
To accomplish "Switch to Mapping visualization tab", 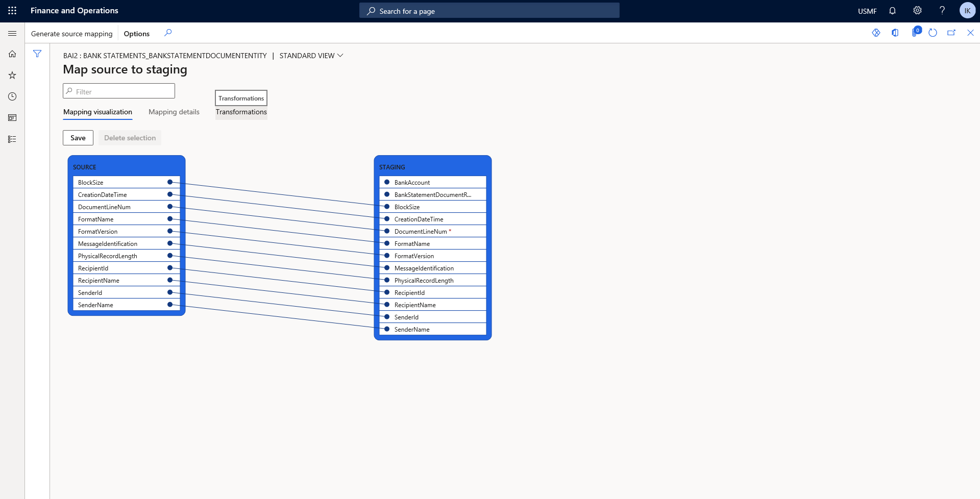I will [x=97, y=112].
